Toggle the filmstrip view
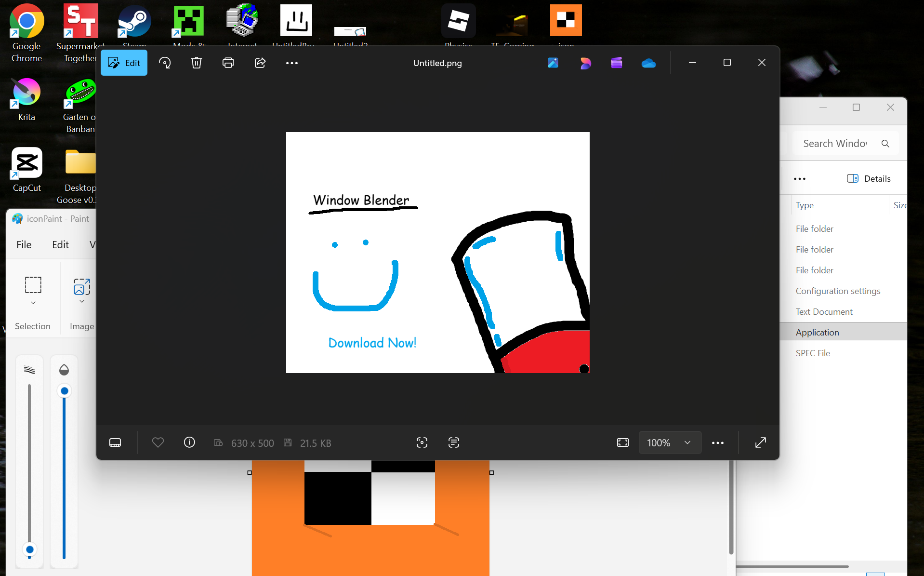The height and width of the screenshot is (576, 924). coord(115,442)
